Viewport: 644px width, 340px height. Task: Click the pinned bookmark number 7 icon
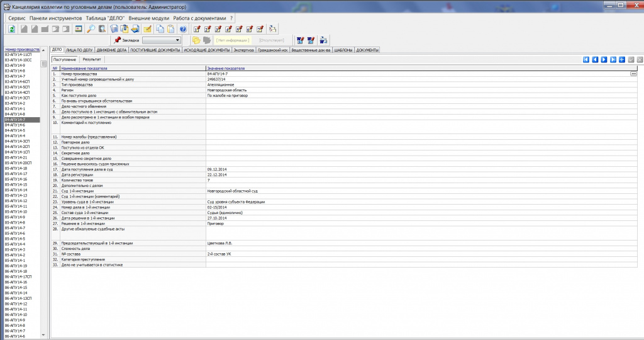click(x=260, y=29)
